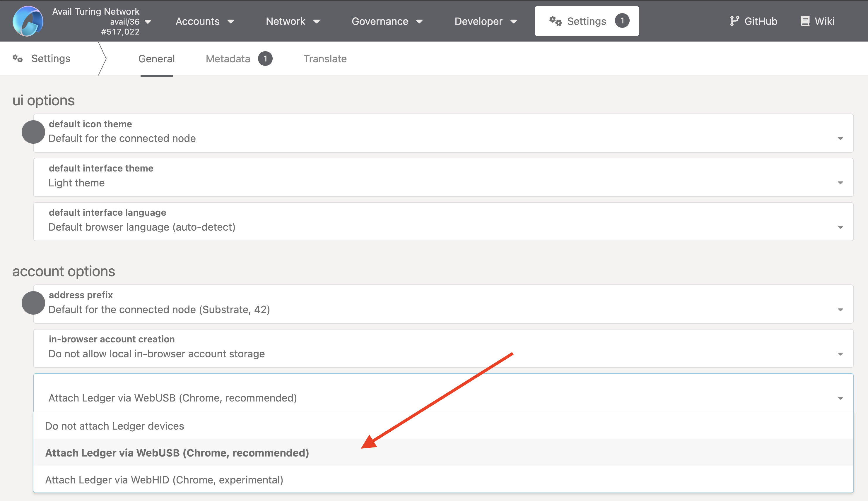The image size is (868, 501).
Task: Click the default icon theme preview circle
Action: [33, 132]
